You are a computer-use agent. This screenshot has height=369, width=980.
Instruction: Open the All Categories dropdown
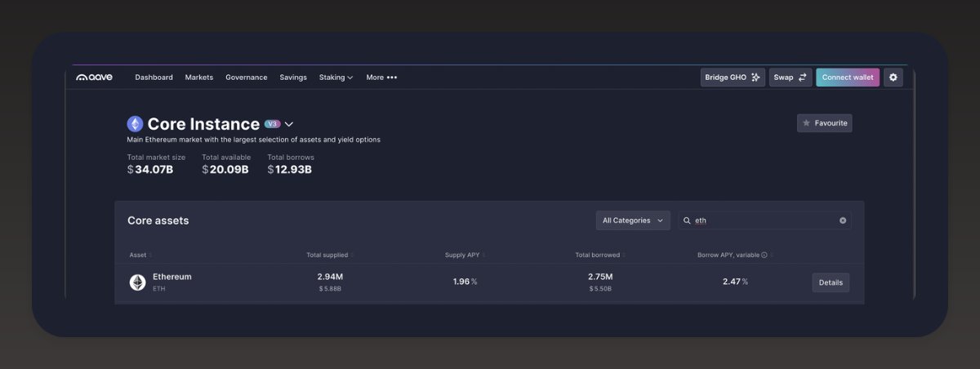[633, 220]
